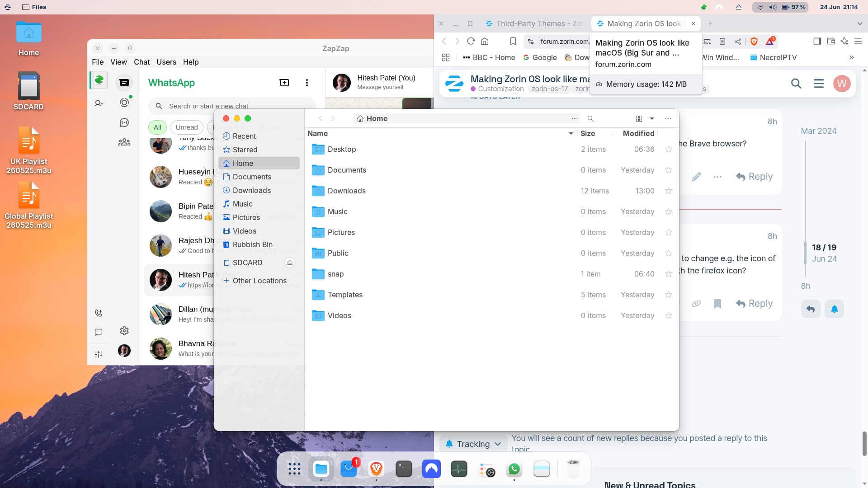Open ZapZap File menu
This screenshot has height=488, width=868.
tap(98, 62)
